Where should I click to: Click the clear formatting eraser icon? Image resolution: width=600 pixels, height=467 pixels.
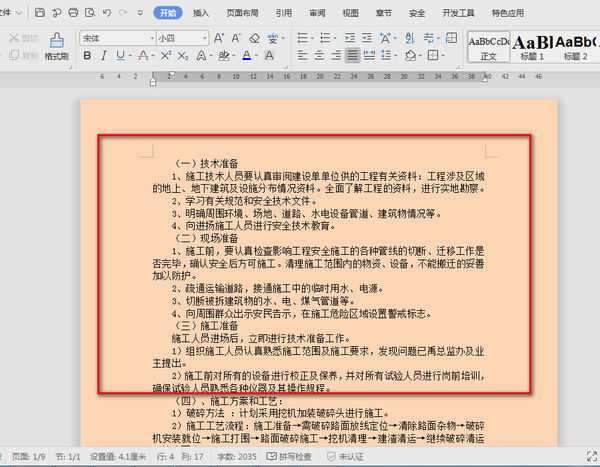tap(255, 38)
